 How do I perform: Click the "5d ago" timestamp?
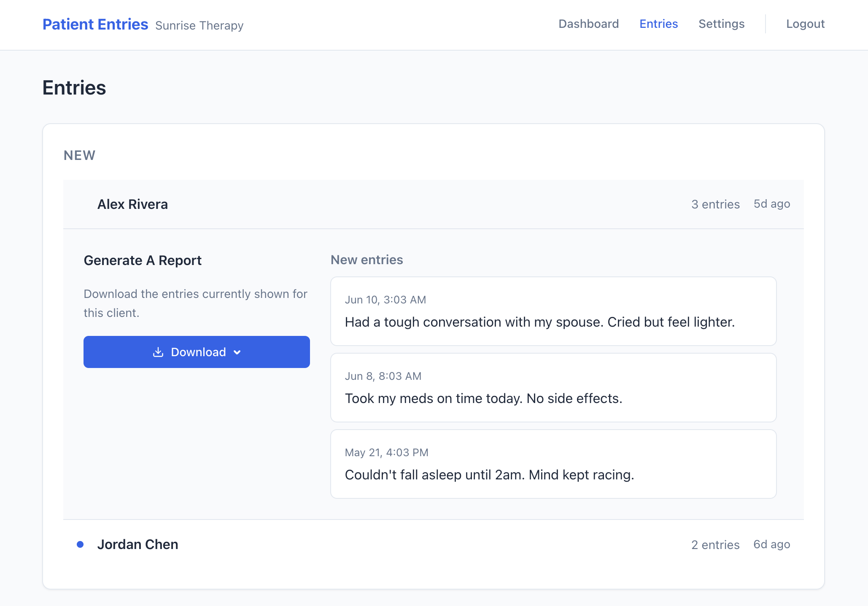pyautogui.click(x=772, y=204)
